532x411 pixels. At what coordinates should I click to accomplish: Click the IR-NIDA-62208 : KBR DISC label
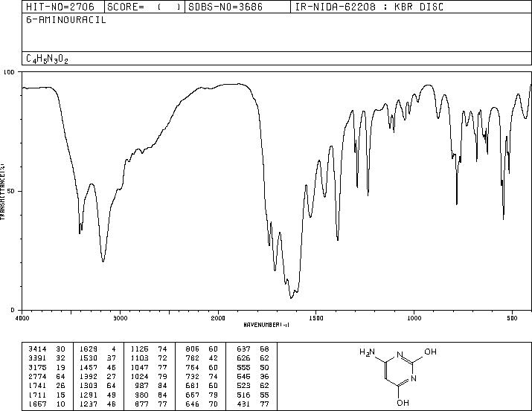369,7
